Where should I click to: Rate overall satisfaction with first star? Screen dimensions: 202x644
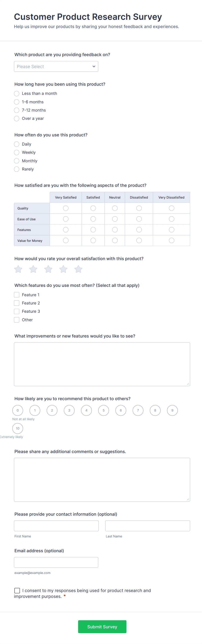tap(18, 269)
